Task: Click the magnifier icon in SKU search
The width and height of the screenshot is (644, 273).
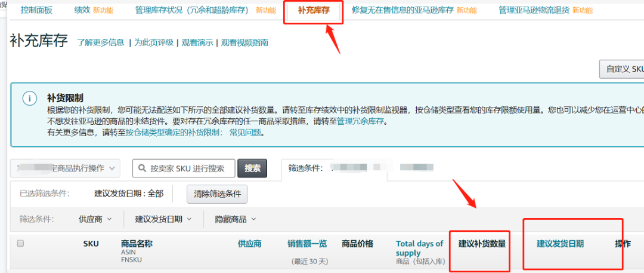Action: (x=142, y=168)
